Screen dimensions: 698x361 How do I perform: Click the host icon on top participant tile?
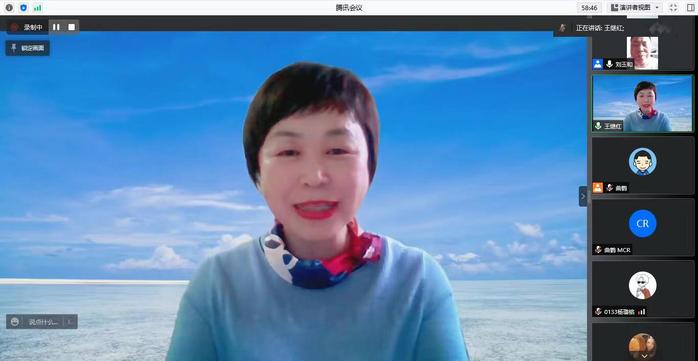[x=597, y=64]
